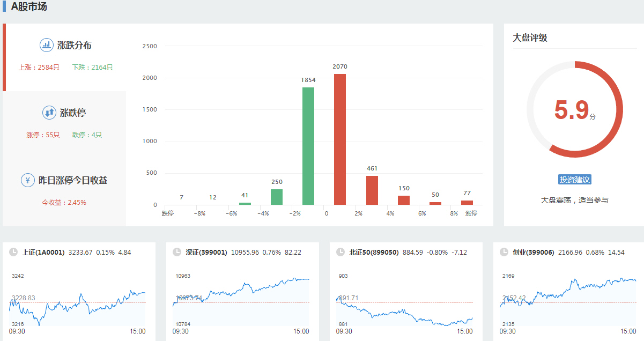Click the 投资建议 button
The image size is (644, 341).
[x=574, y=180]
